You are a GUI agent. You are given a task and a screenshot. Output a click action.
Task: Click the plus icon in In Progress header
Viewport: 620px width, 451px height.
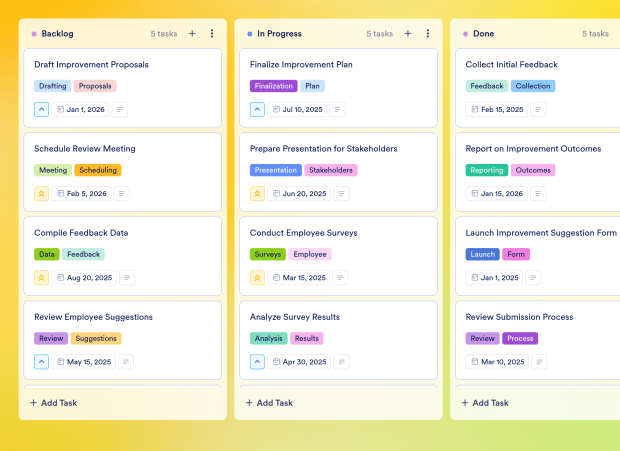pos(408,33)
